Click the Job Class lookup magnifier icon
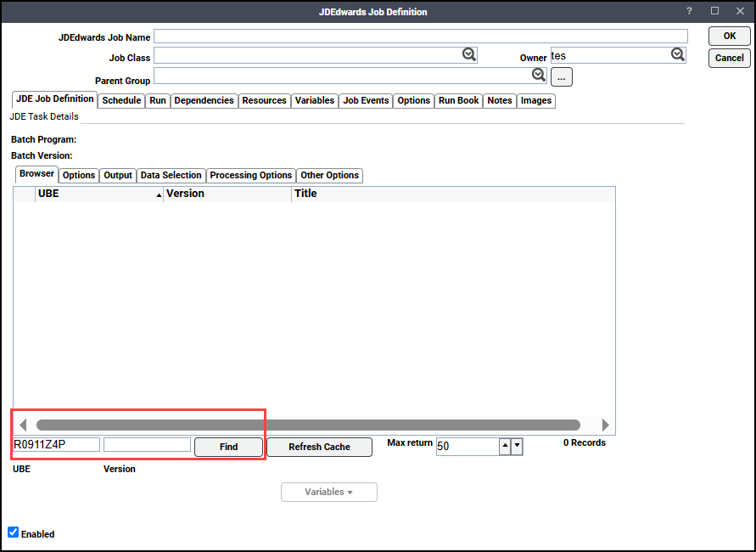 coord(468,54)
